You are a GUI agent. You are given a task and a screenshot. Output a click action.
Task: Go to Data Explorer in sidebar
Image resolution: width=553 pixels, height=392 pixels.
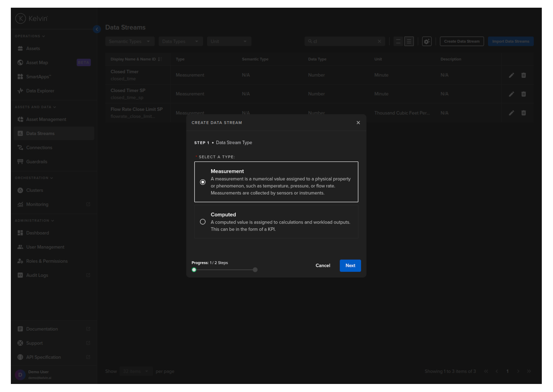pyautogui.click(x=40, y=91)
